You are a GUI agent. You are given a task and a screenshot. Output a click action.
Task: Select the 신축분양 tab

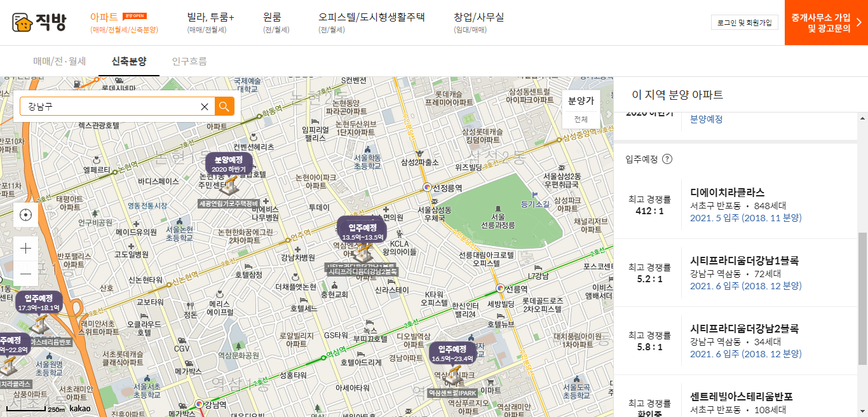[x=129, y=62]
